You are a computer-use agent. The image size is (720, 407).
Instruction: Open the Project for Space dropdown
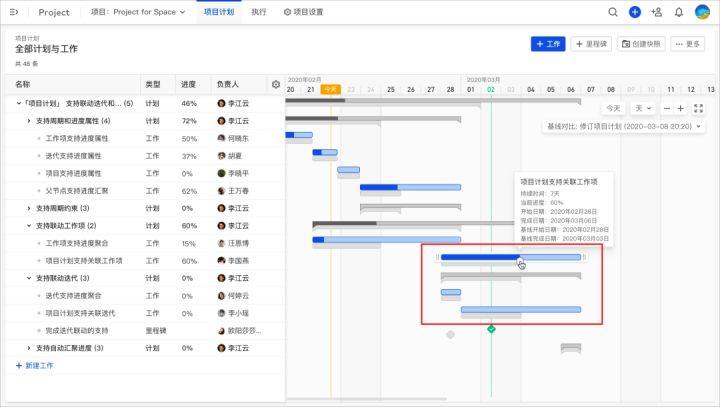(x=138, y=12)
